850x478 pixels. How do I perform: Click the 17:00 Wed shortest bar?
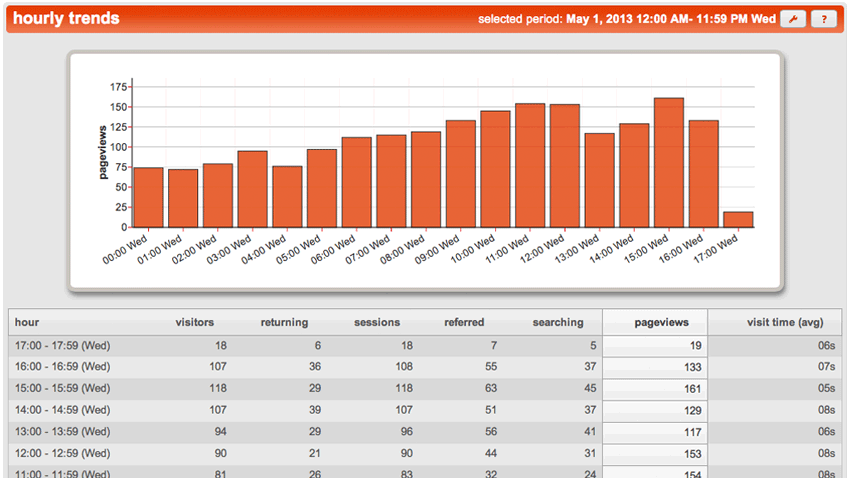(x=738, y=219)
